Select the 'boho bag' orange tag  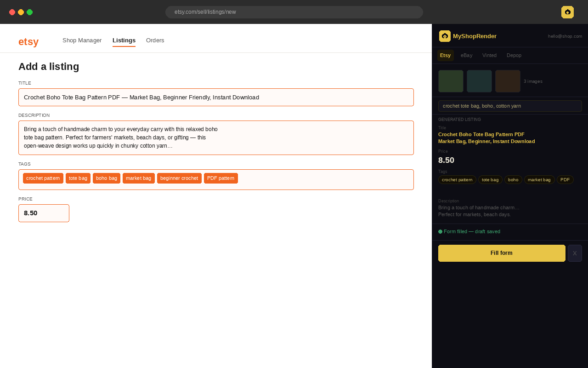pos(107,178)
